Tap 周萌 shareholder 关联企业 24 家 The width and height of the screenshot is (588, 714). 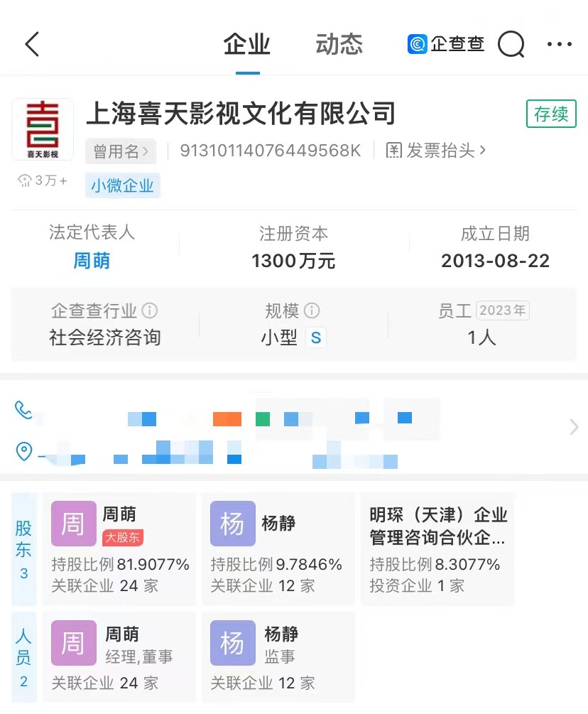tap(105, 586)
